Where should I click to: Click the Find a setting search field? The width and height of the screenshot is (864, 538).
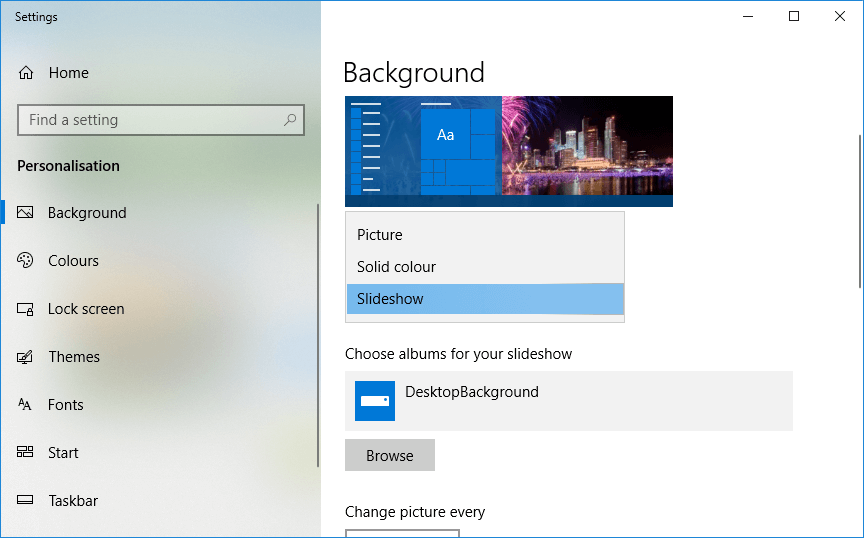point(150,120)
